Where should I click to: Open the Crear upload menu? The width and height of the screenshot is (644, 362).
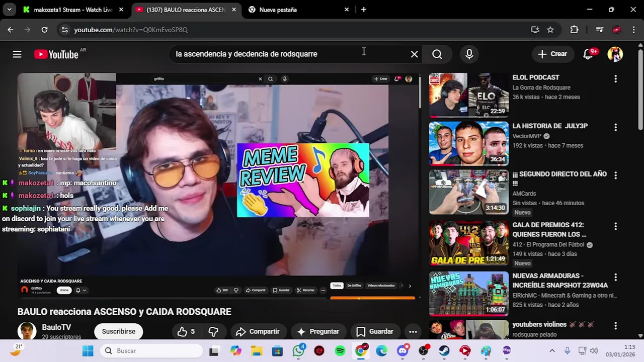552,54
